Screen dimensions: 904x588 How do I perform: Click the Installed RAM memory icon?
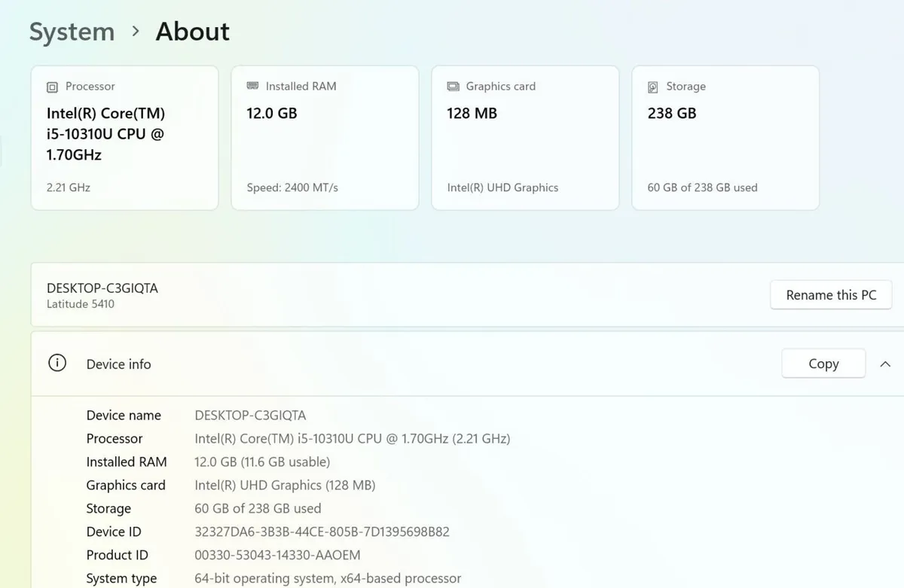pyautogui.click(x=252, y=86)
